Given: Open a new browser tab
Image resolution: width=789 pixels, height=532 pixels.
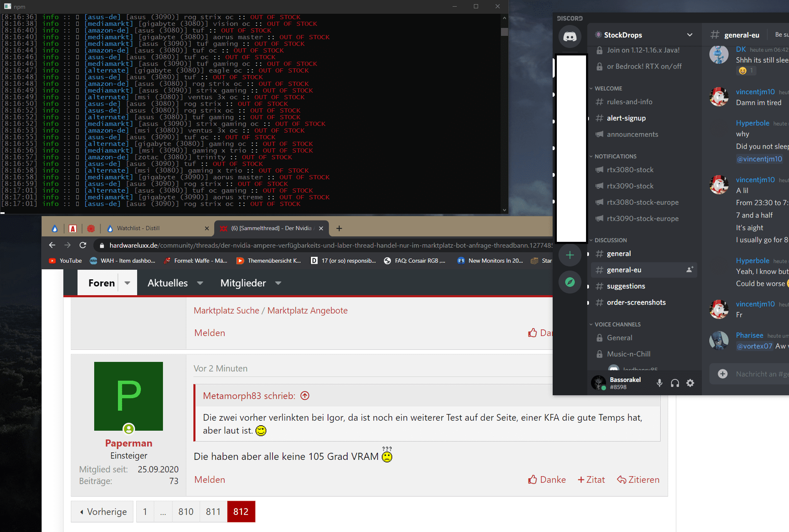Looking at the screenshot, I should [x=339, y=228].
